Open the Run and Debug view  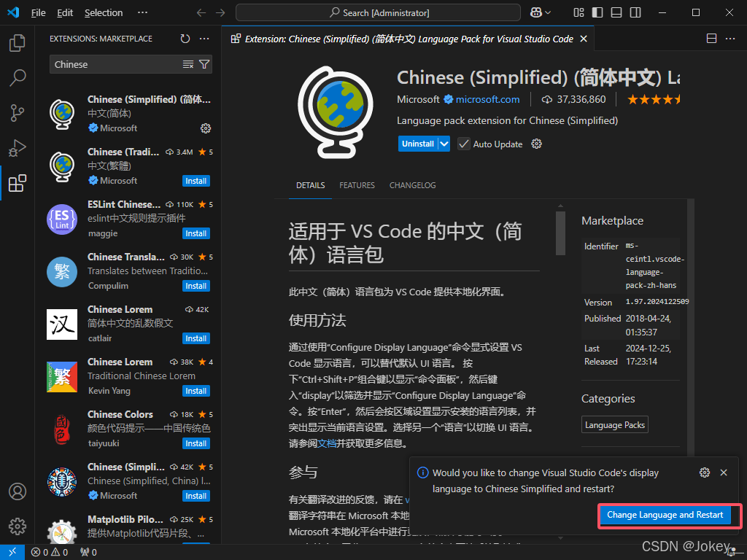[18, 148]
